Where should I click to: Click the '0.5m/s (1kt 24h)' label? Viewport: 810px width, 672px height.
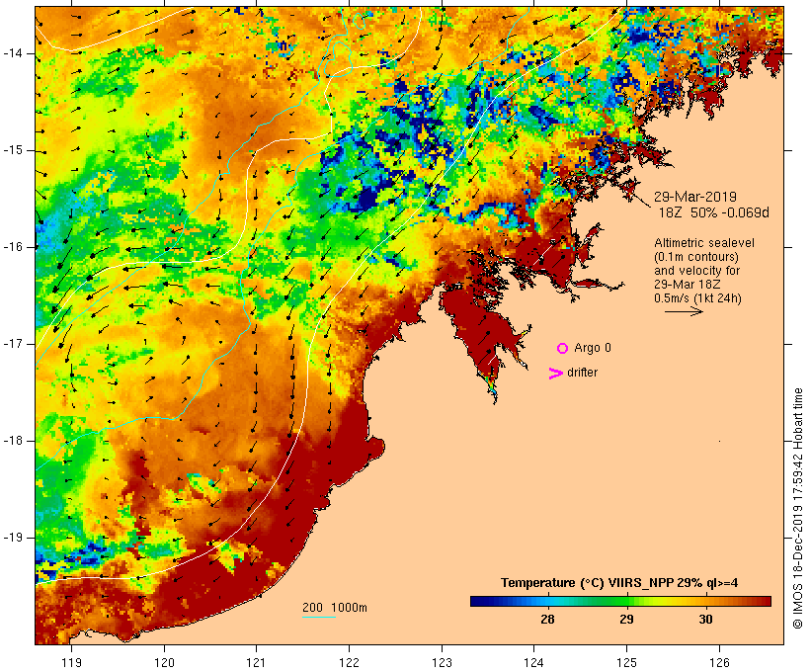697,298
